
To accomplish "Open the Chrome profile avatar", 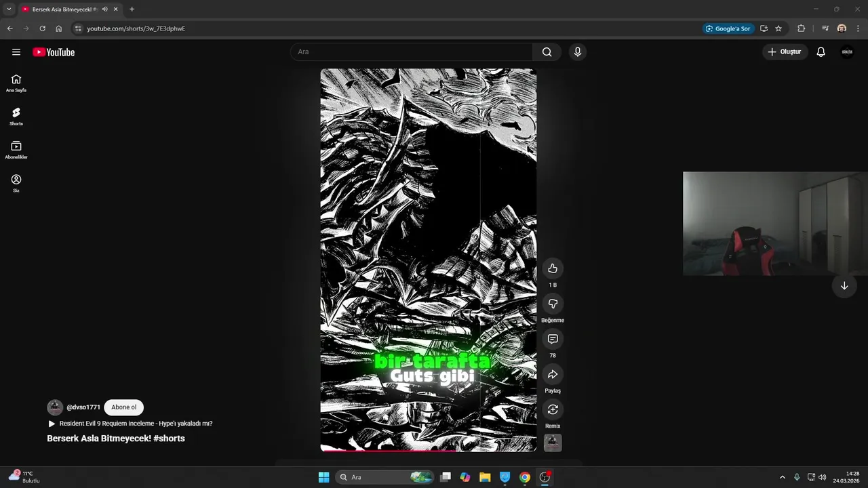I will coord(842,28).
